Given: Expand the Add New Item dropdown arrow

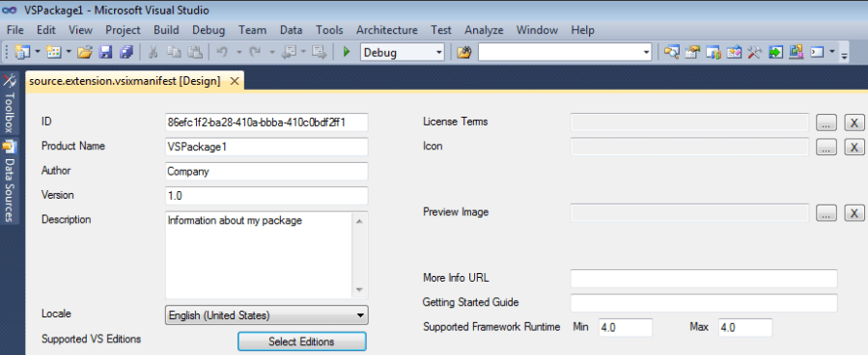Looking at the screenshot, I should point(69,52).
